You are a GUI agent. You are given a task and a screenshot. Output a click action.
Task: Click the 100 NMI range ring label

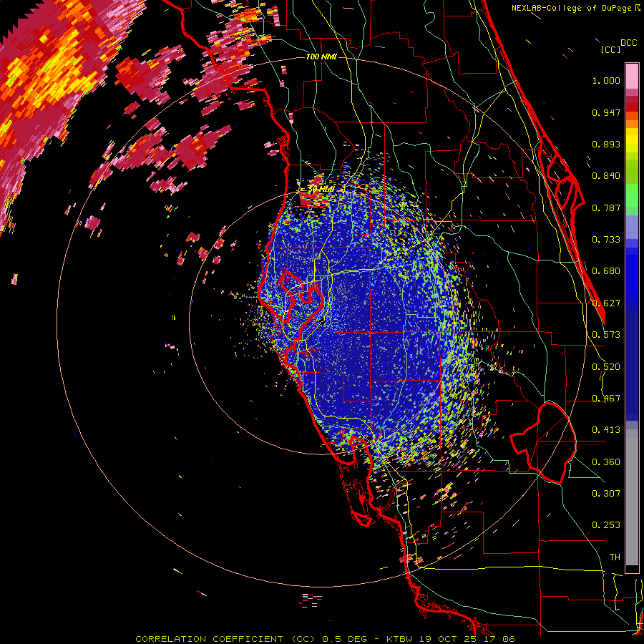click(x=321, y=57)
